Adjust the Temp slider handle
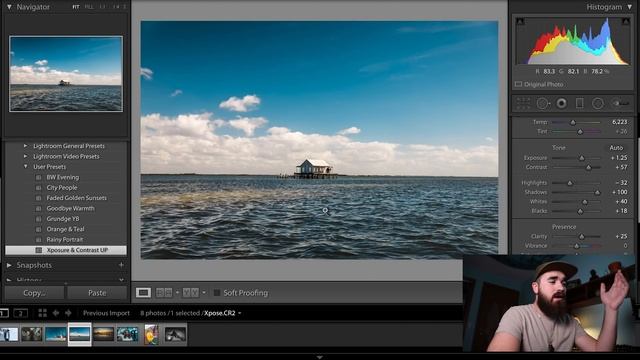The image size is (640, 360). 573,122
